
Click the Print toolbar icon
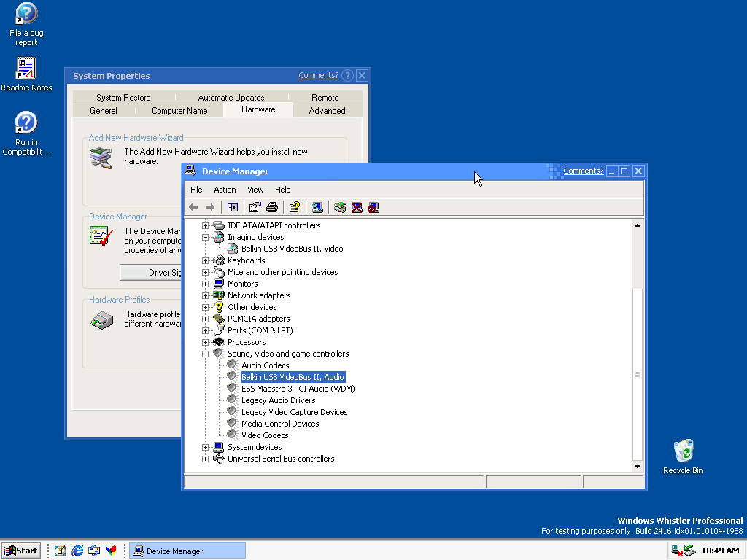pos(272,207)
